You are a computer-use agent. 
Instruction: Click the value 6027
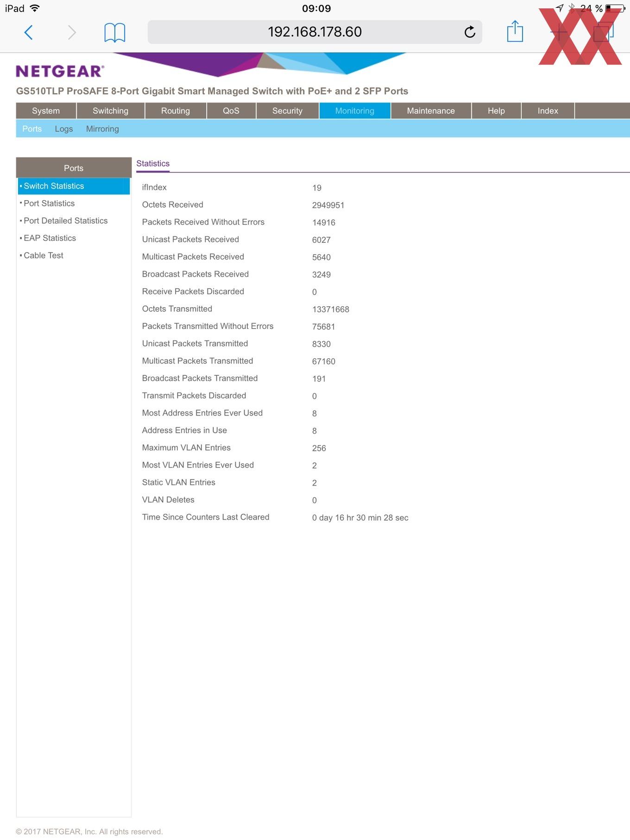pyautogui.click(x=321, y=240)
